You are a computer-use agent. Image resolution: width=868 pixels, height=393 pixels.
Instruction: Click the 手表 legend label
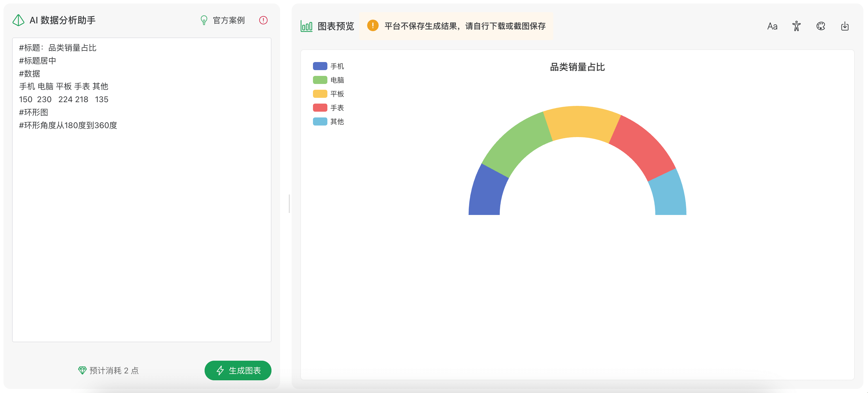pos(337,108)
